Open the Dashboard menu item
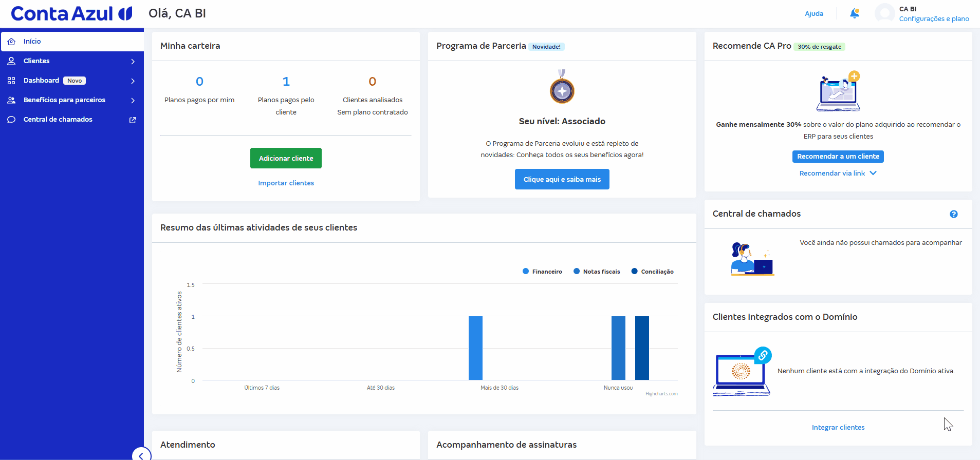This screenshot has width=980, height=460. (72, 81)
